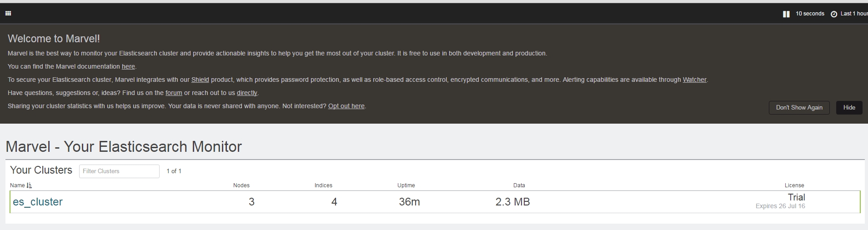Open the clock icon time picker
This screenshot has width=868, height=230.
(x=834, y=14)
